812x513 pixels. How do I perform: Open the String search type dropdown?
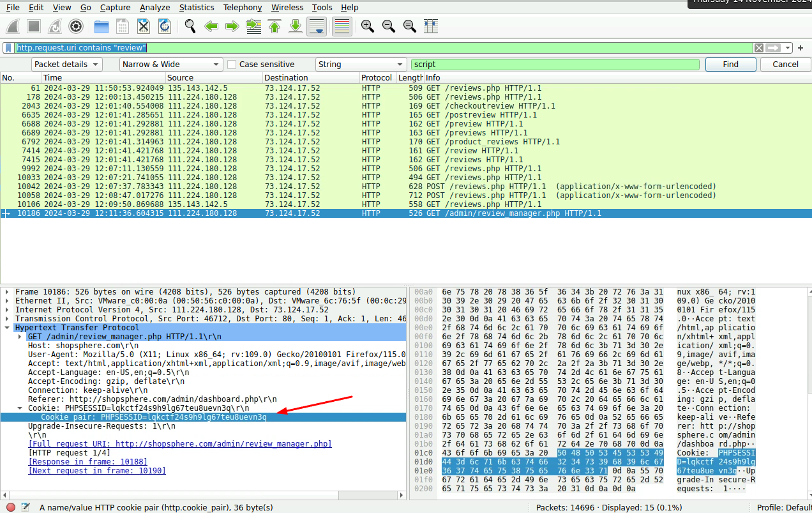[x=361, y=65]
